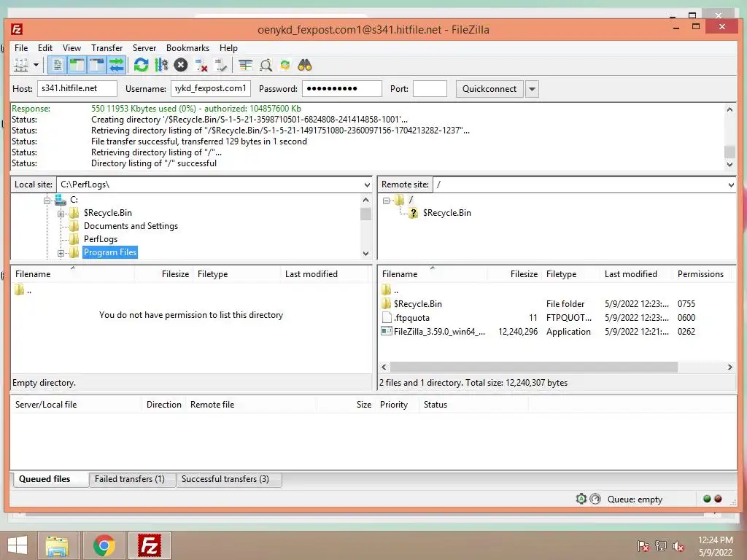Toggle synchronized browsing icon
This screenshot has height=560, width=747.
pos(285,65)
